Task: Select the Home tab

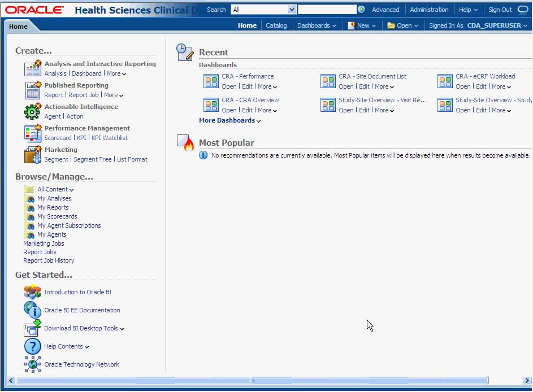Action: pos(18,27)
